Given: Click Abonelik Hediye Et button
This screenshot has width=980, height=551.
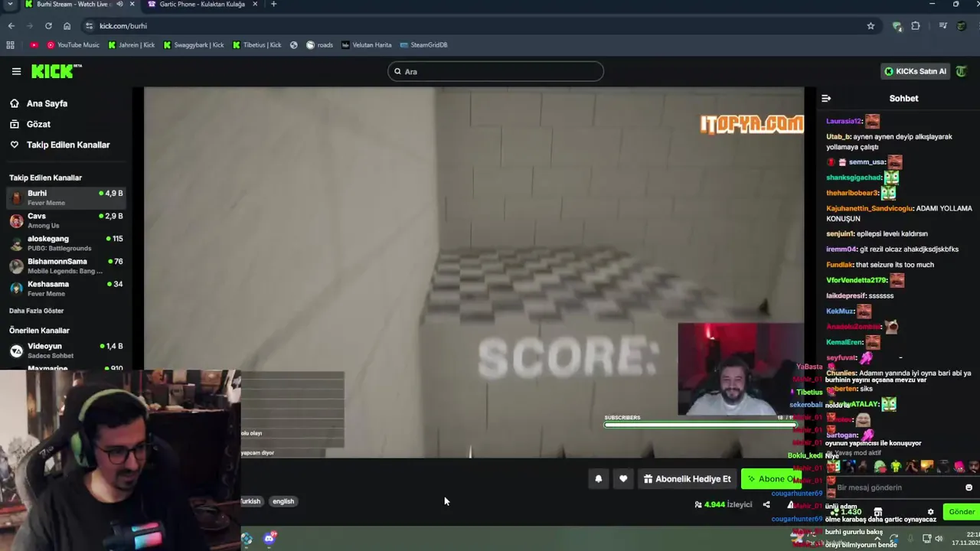Looking at the screenshot, I should (687, 479).
